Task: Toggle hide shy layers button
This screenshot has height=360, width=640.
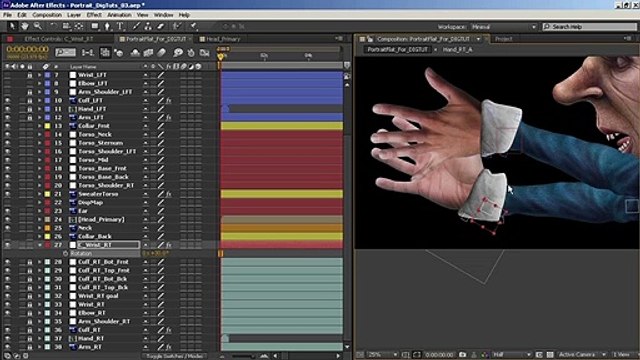Action: pos(135,53)
